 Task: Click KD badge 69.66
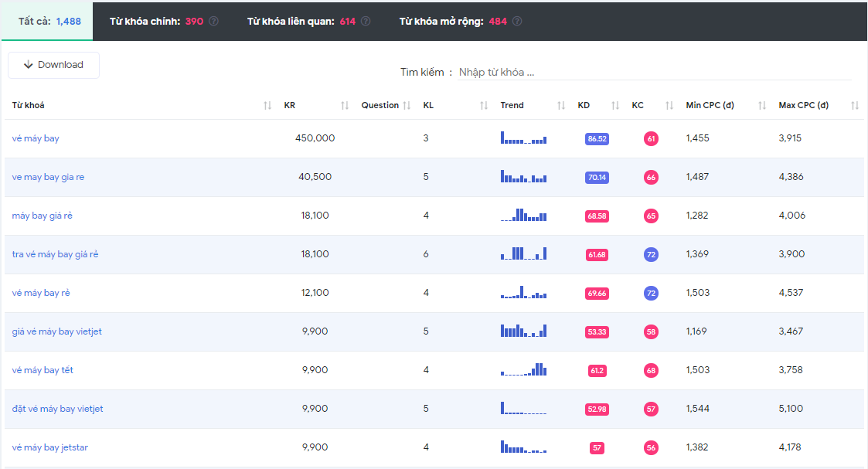(597, 293)
